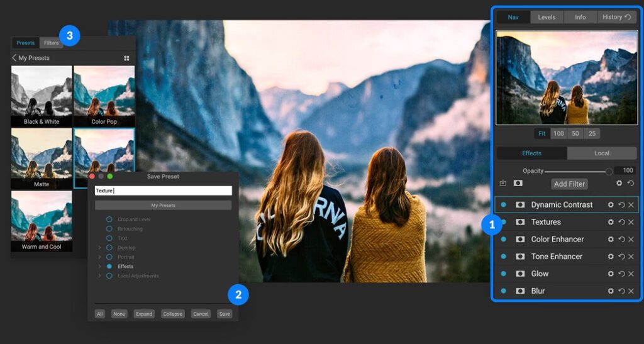Remove the Textures filter
The width and height of the screenshot is (644, 344).
click(x=631, y=222)
